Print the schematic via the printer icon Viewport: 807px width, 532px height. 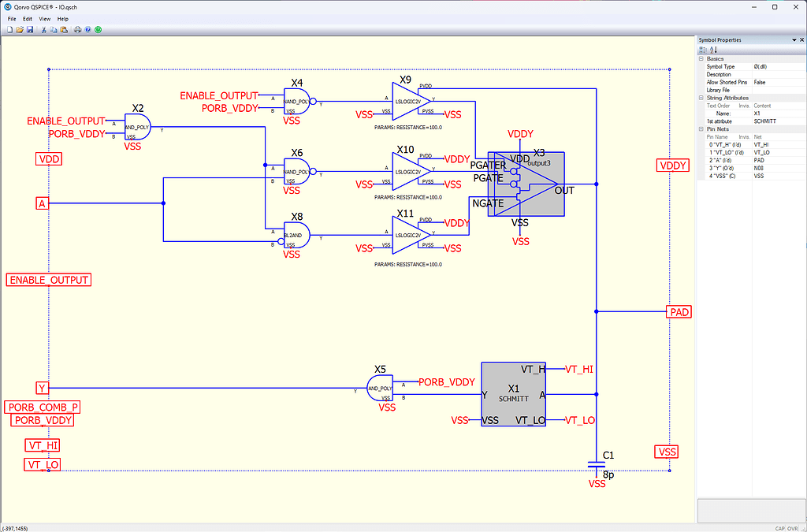pyautogui.click(x=78, y=29)
